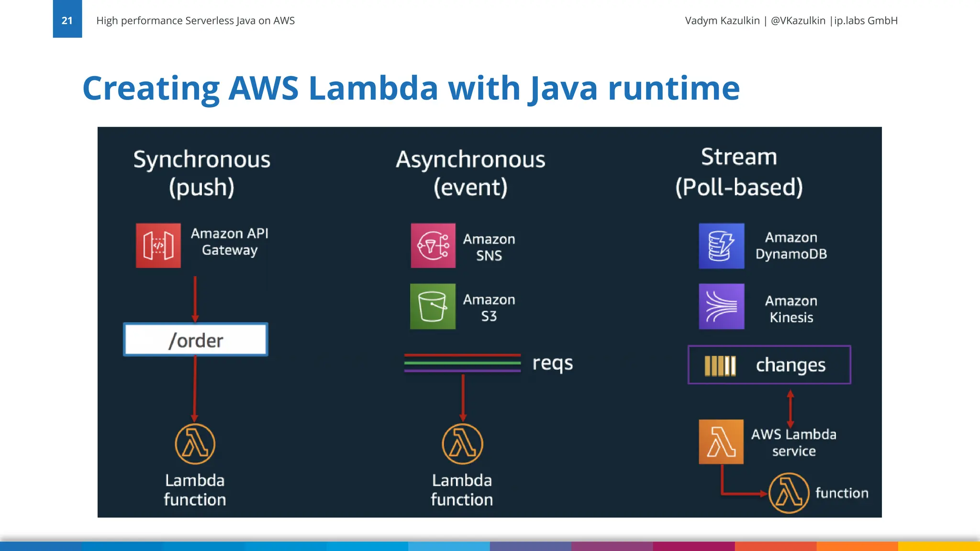Click the 'Asynchronous (event)' heading
980x551 pixels.
pos(470,173)
